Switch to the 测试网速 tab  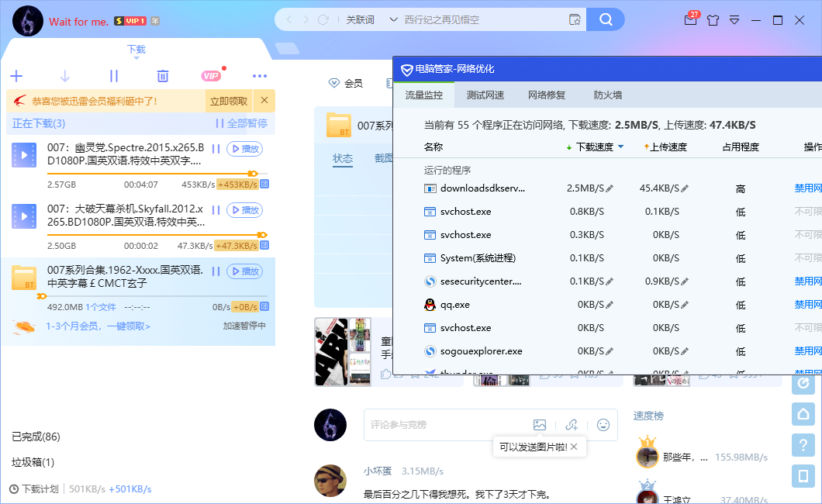point(485,95)
